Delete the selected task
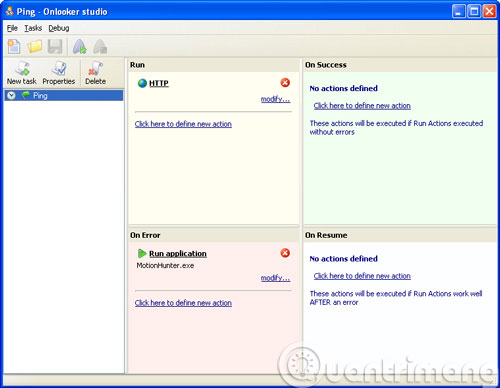Image resolution: width=500 pixels, height=388 pixels. [x=95, y=73]
